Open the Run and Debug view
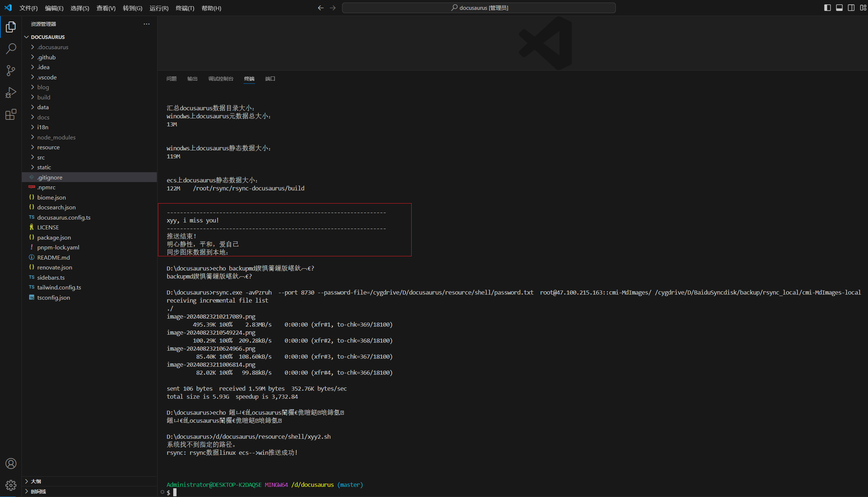 click(11, 92)
